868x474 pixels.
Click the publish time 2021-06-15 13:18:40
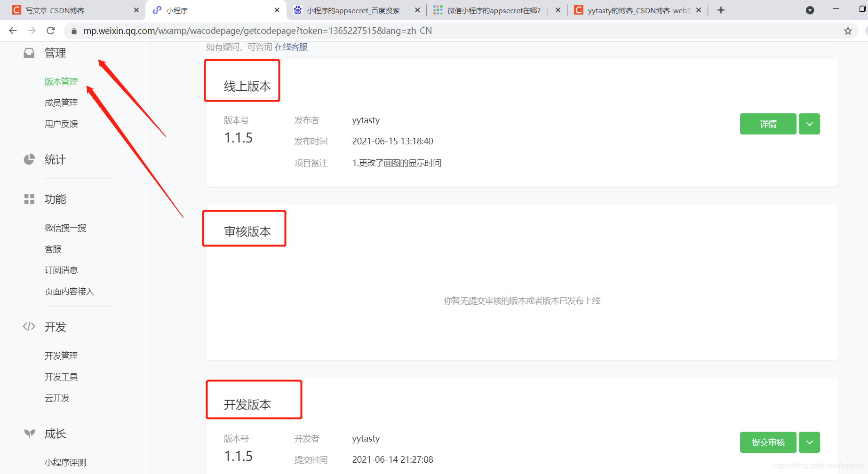(392, 141)
